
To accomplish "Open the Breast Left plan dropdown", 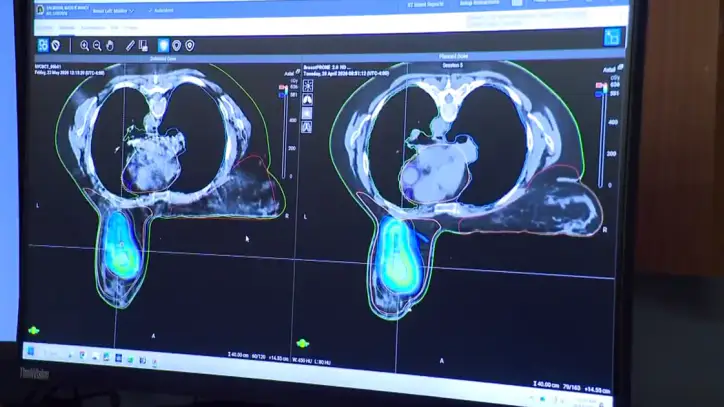I will coord(113,11).
